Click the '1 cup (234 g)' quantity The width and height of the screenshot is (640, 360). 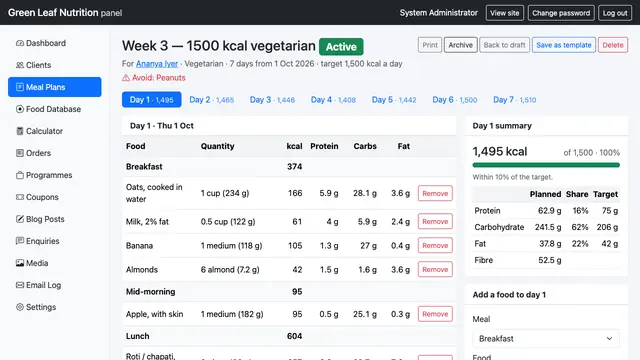(224, 193)
